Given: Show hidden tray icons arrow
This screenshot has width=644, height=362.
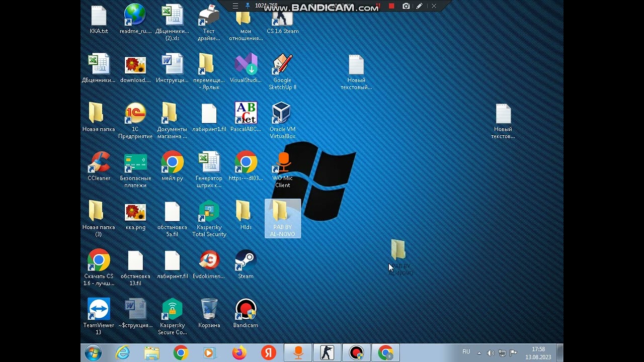Looking at the screenshot, I should pos(479,353).
